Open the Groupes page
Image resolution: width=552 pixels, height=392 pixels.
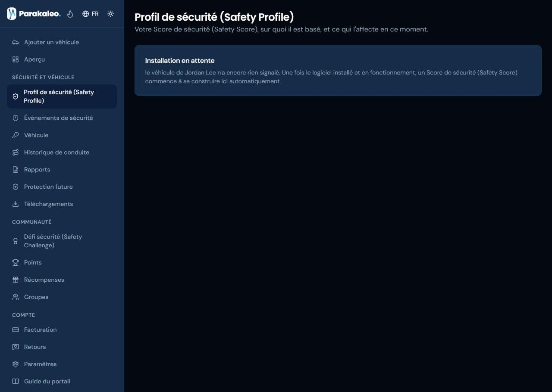tap(62, 297)
